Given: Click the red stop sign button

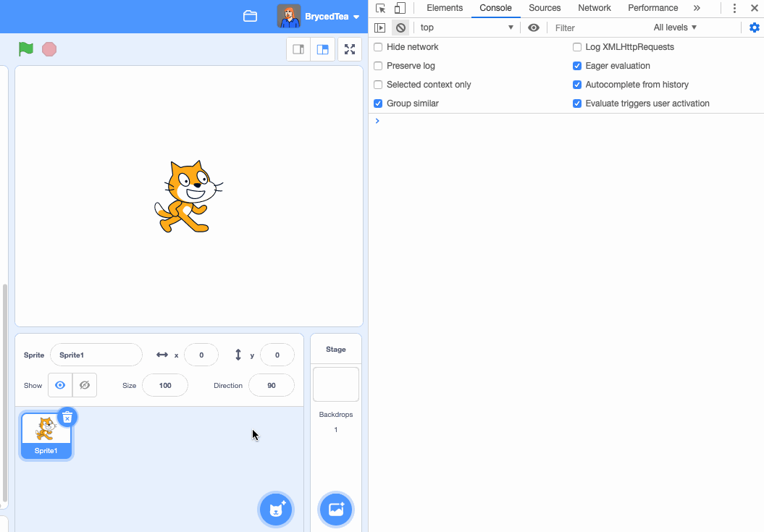Looking at the screenshot, I should (x=49, y=49).
